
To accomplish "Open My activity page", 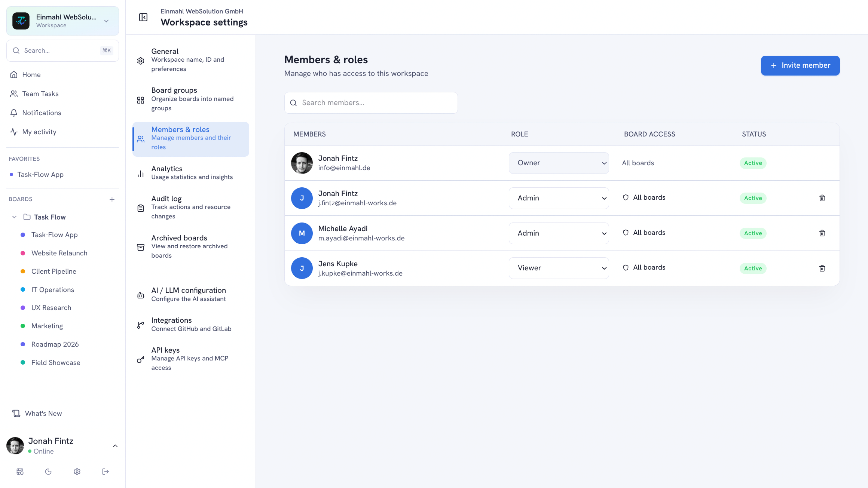I will (x=63, y=132).
